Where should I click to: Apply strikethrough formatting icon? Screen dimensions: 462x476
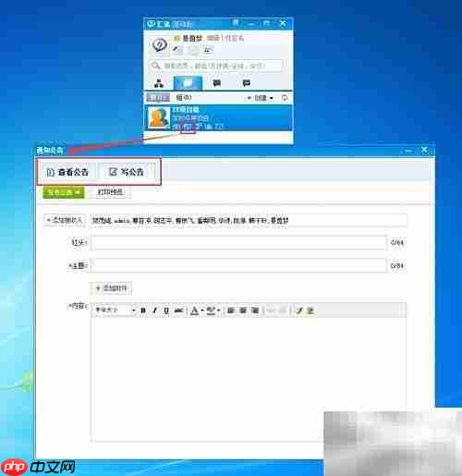pyautogui.click(x=178, y=311)
